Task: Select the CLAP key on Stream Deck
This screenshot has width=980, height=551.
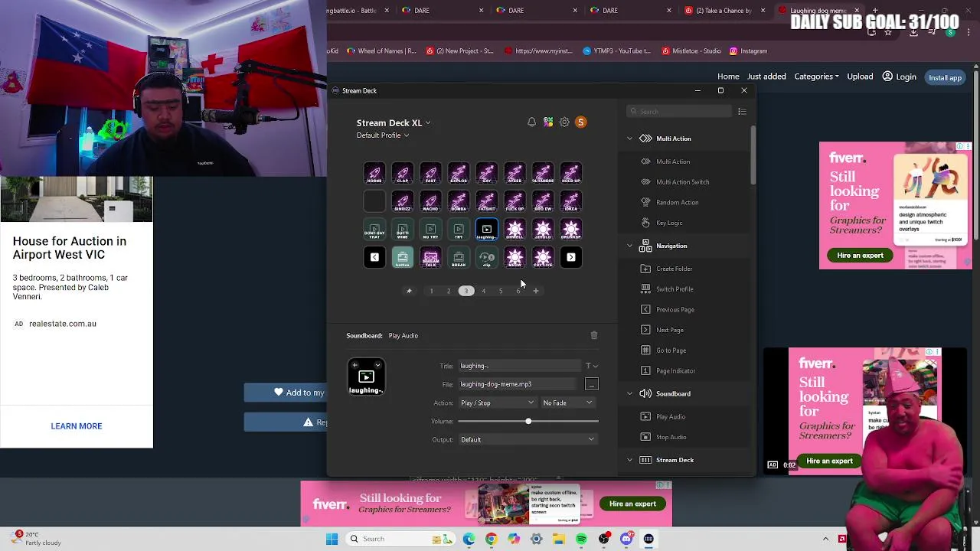Action: (403, 173)
